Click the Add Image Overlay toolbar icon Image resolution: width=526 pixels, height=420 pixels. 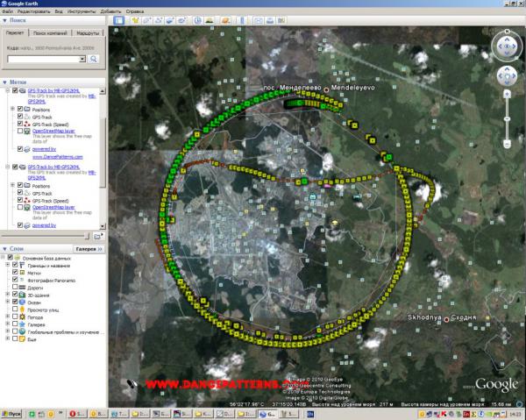click(x=170, y=20)
